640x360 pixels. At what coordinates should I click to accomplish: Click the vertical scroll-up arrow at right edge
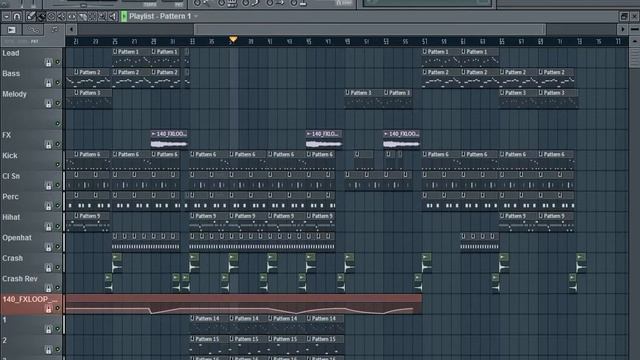tap(634, 41)
